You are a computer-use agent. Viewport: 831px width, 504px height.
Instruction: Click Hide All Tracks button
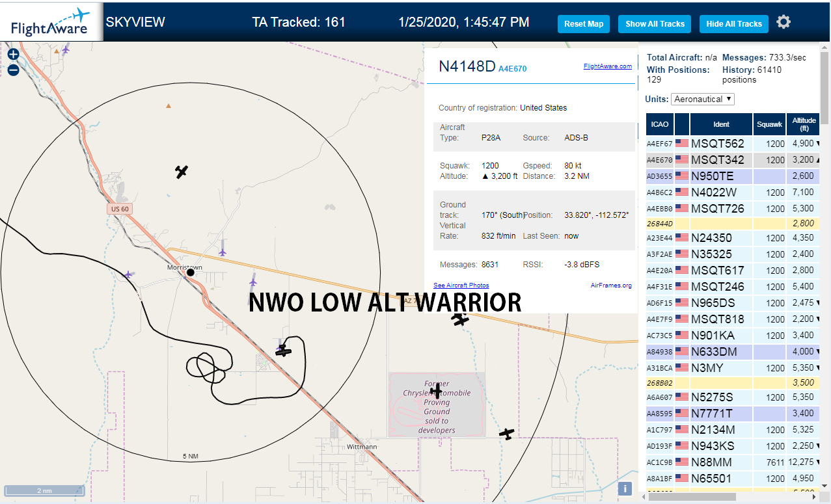[734, 24]
